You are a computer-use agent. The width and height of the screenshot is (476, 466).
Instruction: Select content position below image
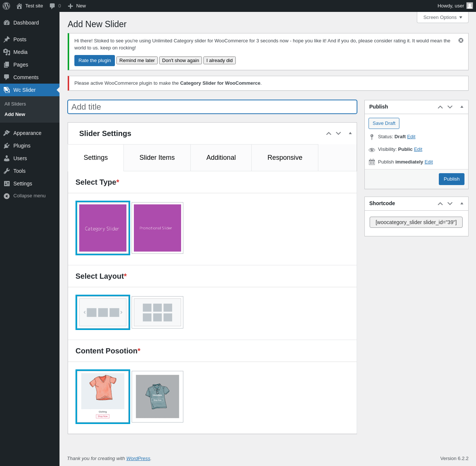[x=103, y=397]
